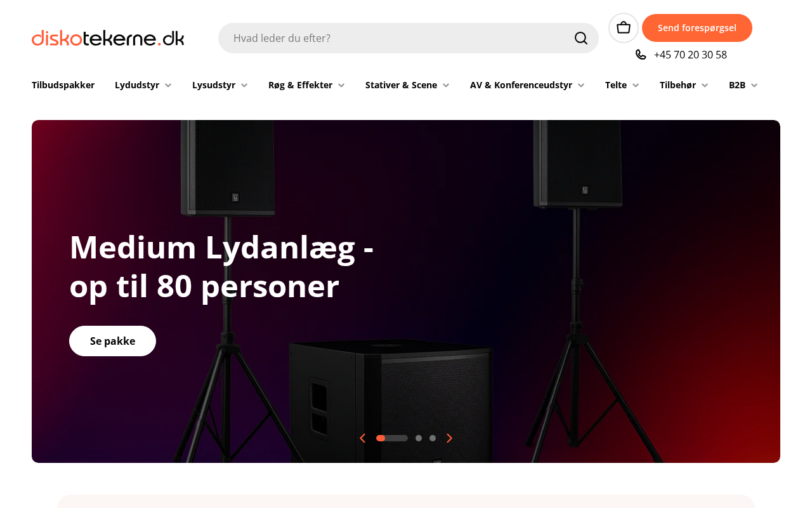Image resolution: width=812 pixels, height=508 pixels.
Task: Go to previous slide with left arrow
Action: pyautogui.click(x=363, y=438)
